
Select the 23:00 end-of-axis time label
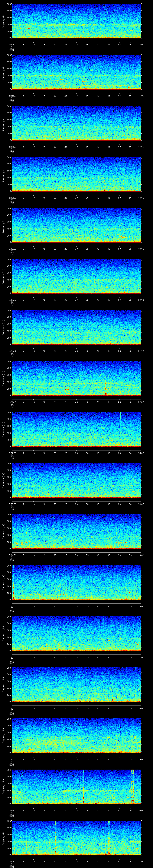(x=141, y=453)
